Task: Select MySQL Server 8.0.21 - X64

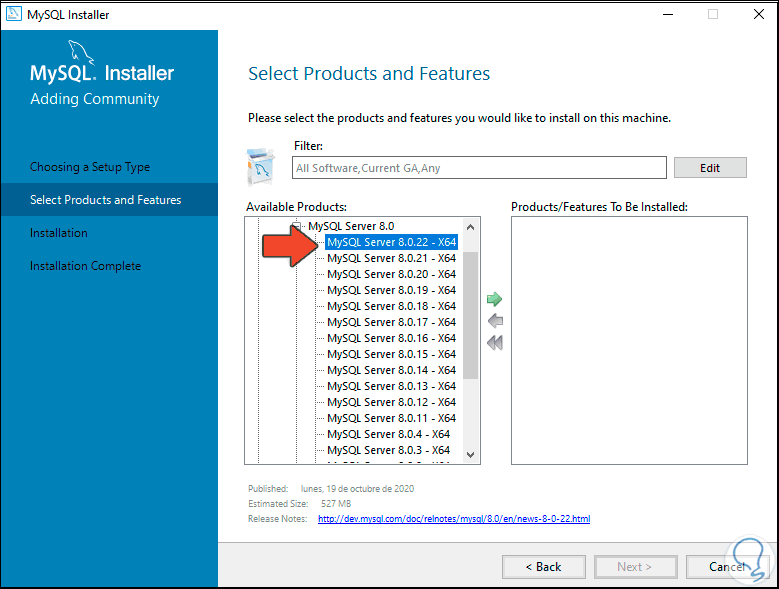Action: (x=391, y=258)
